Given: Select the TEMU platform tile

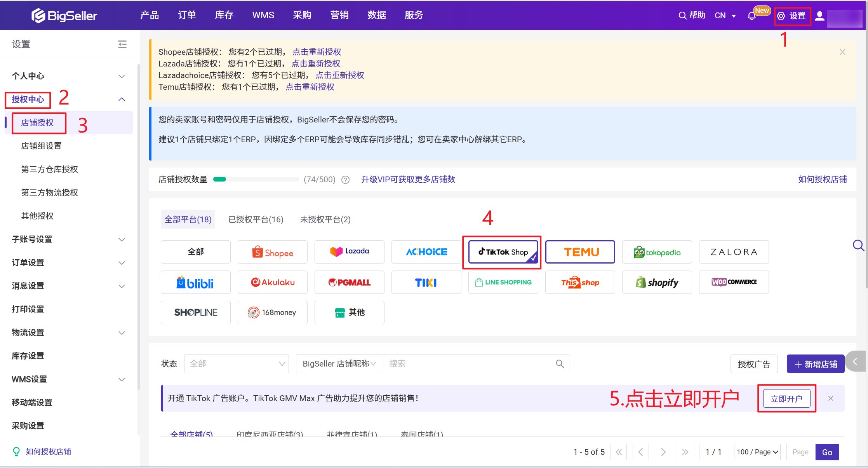Looking at the screenshot, I should [x=580, y=252].
